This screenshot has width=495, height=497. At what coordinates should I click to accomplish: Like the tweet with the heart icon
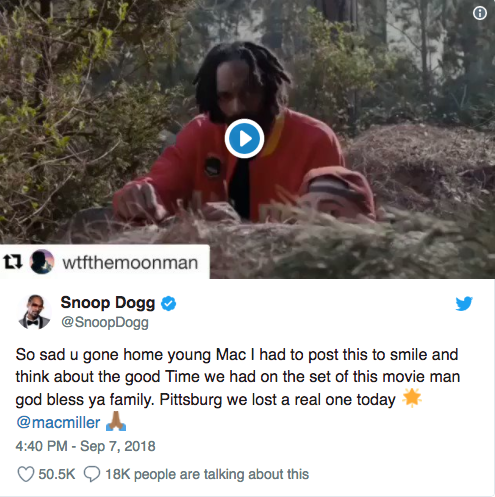click(x=26, y=474)
